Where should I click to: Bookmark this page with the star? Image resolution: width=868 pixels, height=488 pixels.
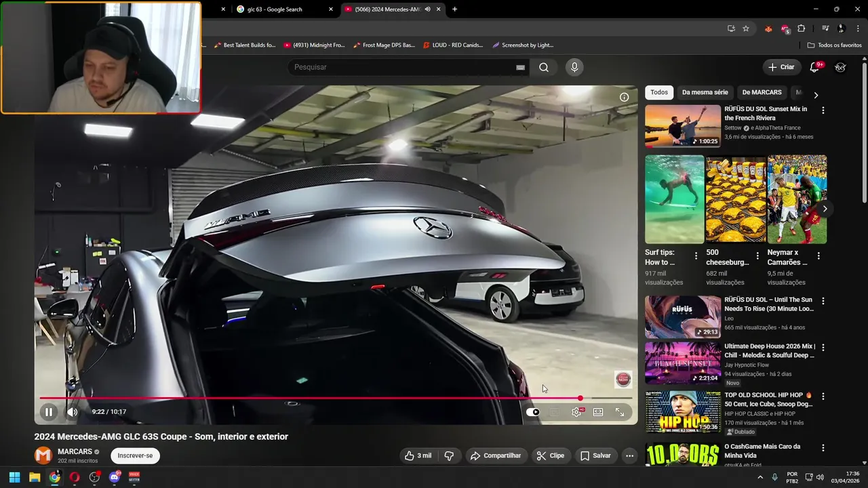(746, 28)
